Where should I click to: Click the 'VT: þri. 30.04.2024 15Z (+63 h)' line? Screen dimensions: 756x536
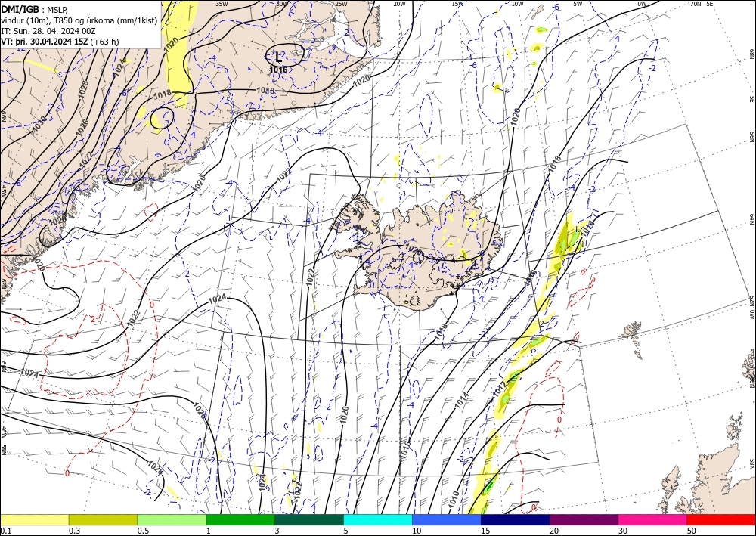point(60,42)
